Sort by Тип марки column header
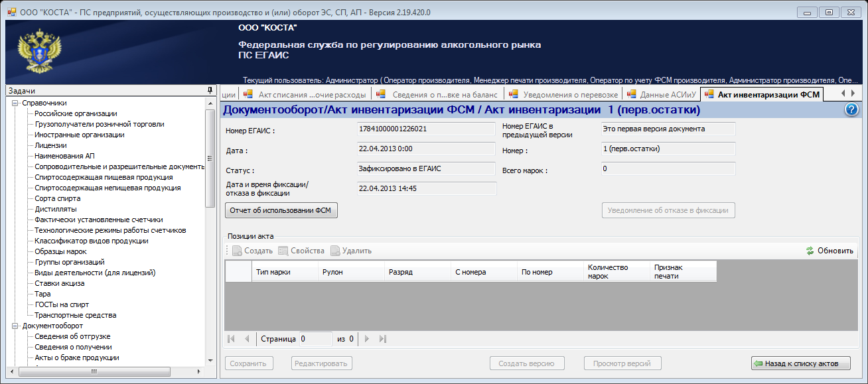Viewport: 868px width, 384px height. (285, 272)
